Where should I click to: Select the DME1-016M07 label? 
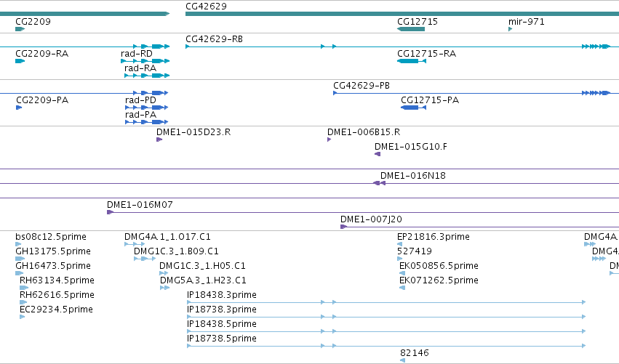pos(140,205)
